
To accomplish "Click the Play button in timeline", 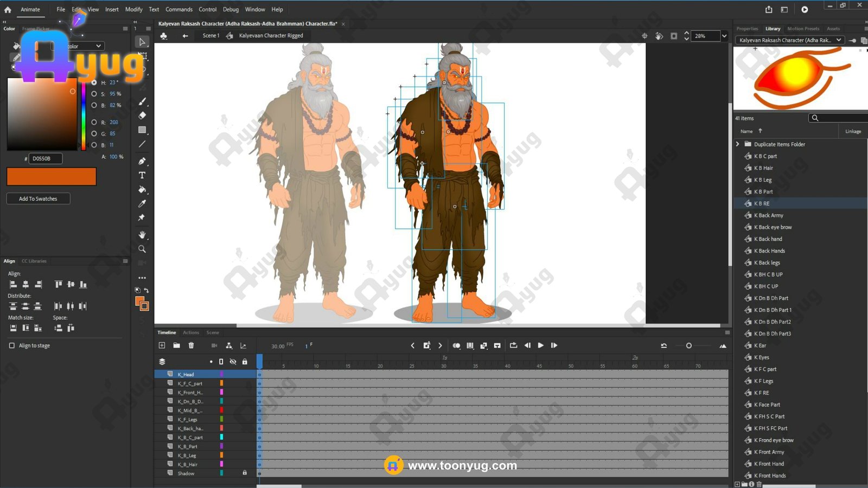I will (540, 345).
